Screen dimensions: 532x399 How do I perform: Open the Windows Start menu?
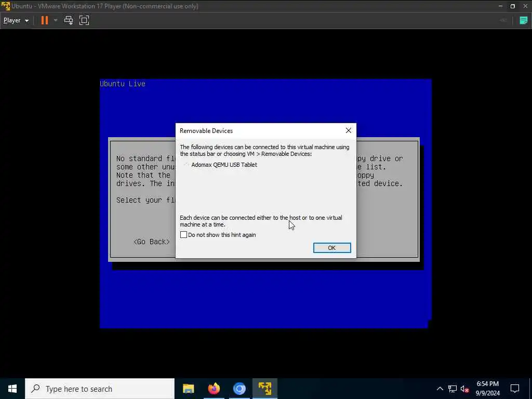click(x=12, y=389)
